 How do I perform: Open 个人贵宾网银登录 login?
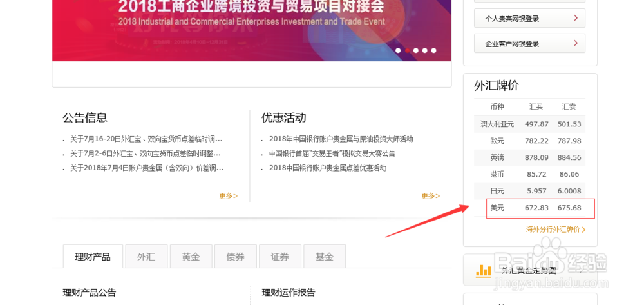[x=529, y=19]
